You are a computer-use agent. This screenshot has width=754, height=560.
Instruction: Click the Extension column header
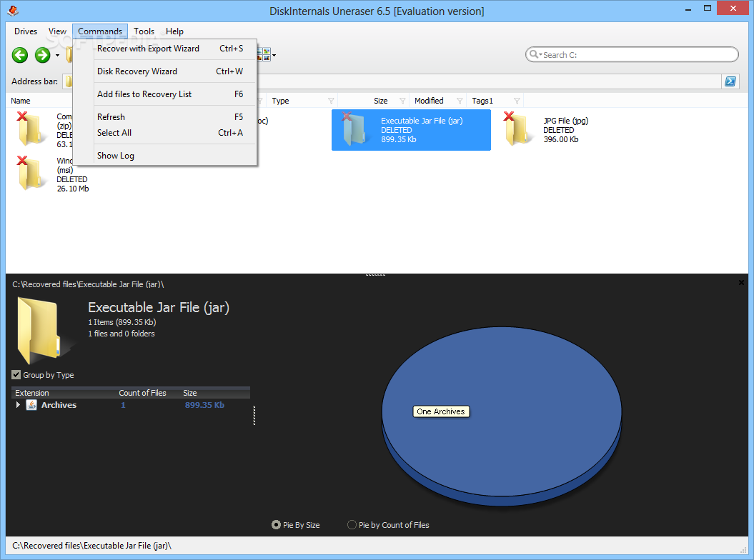(31, 393)
